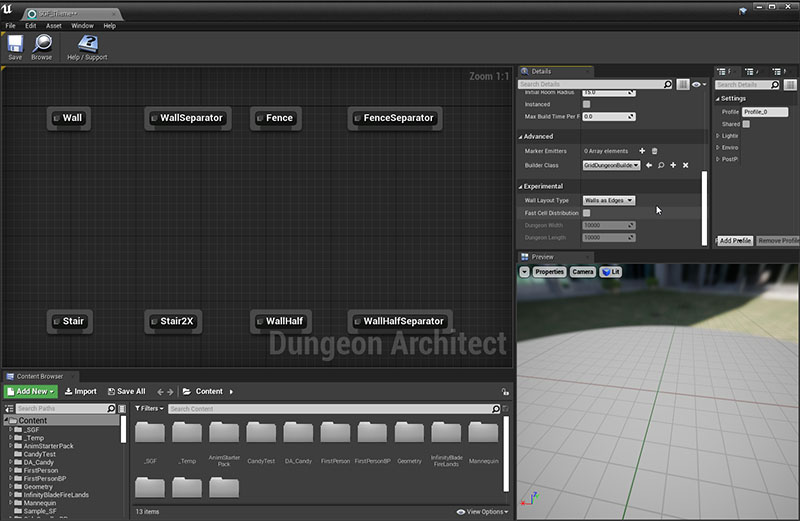Expand the PostProcess settings category

click(718, 159)
